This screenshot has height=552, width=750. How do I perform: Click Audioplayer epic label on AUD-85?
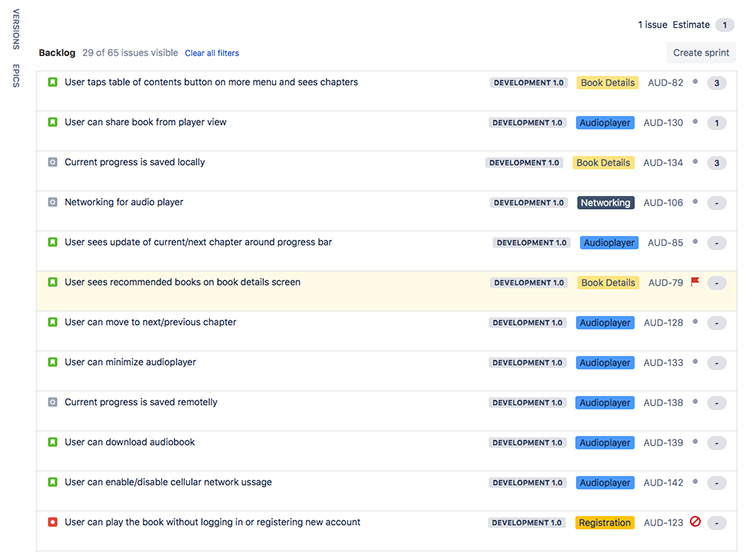[609, 243]
